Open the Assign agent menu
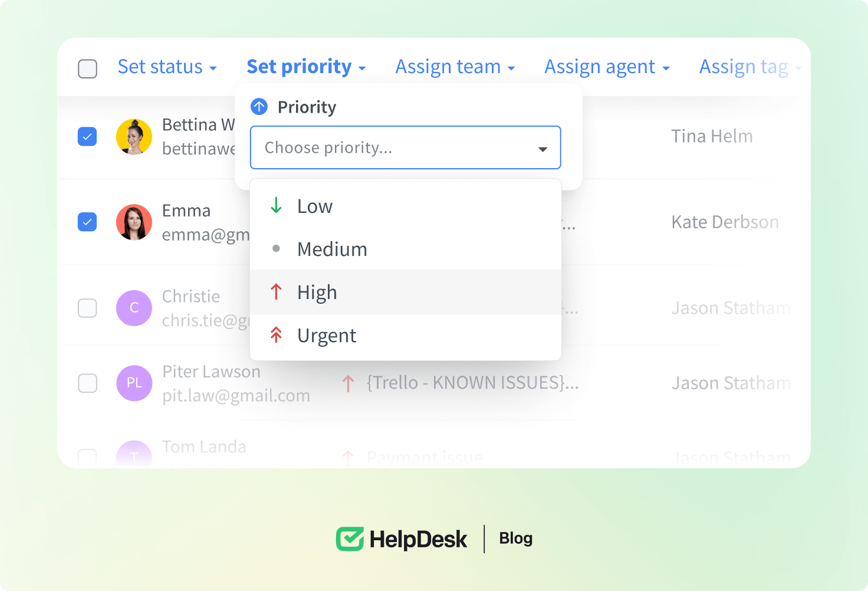This screenshot has width=868, height=591. pos(606,67)
